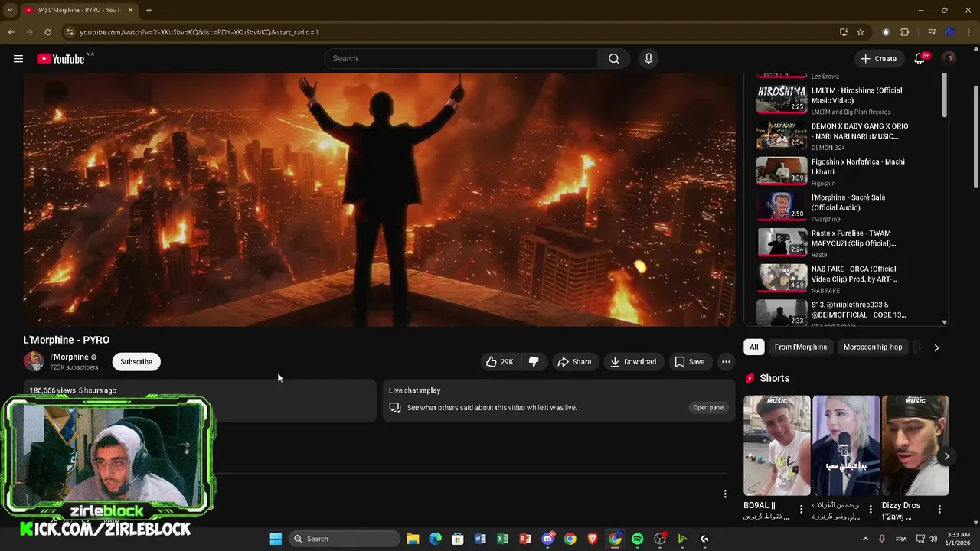Image resolution: width=980 pixels, height=551 pixels.
Task: Open Brave browser from taskbar
Action: pyautogui.click(x=592, y=539)
